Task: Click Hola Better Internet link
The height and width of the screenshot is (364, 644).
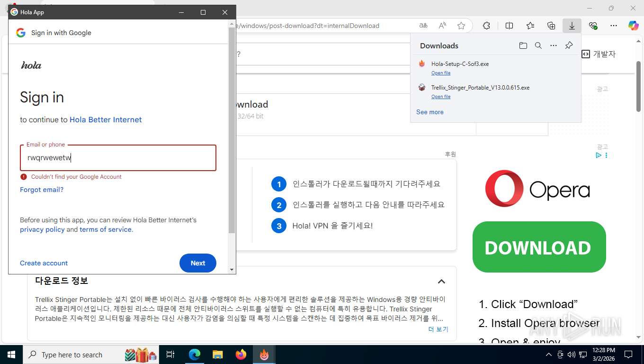Action: (x=106, y=120)
